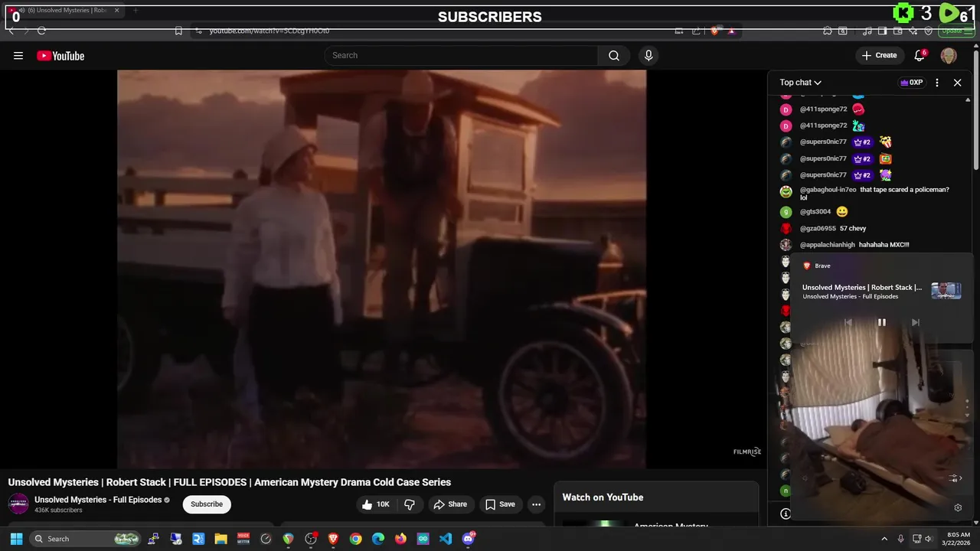The height and width of the screenshot is (551, 980).
Task: Open the YouTube account avatar menu
Action: pyautogui.click(x=949, y=55)
